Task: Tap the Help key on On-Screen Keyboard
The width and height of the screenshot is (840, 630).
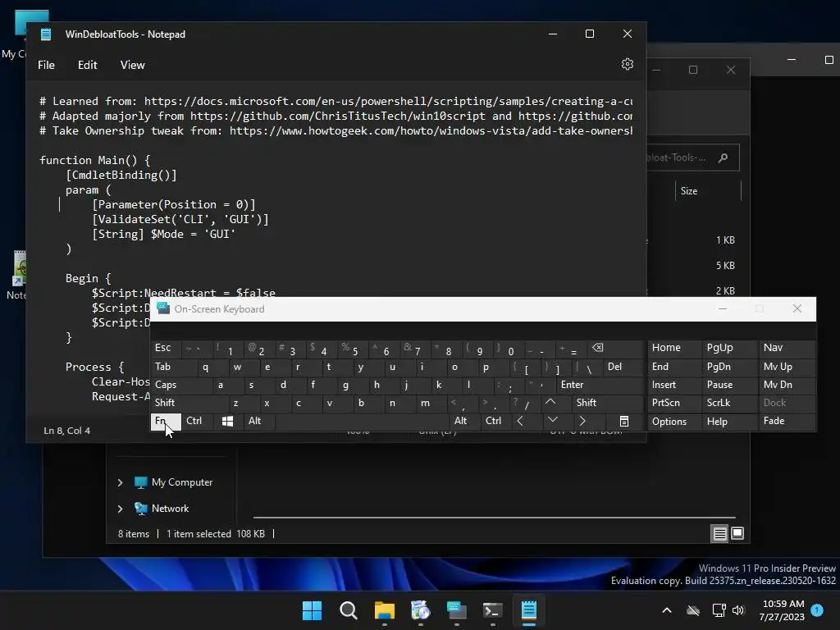Action: pyautogui.click(x=729, y=422)
